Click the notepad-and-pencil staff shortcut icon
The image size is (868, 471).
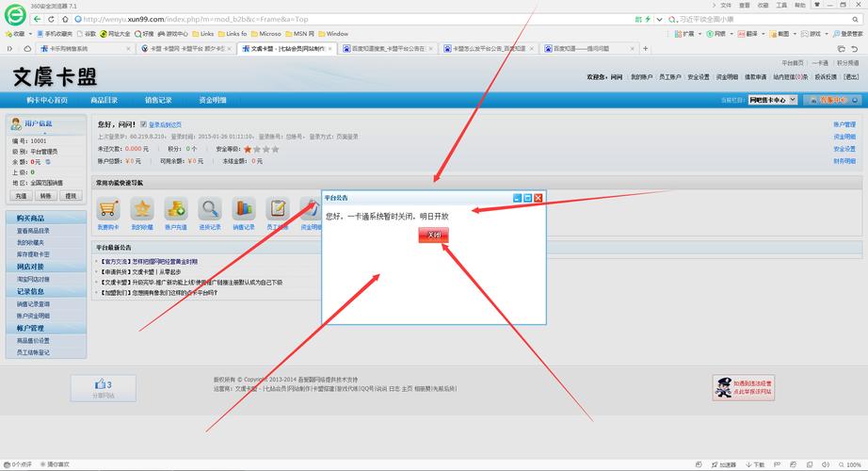[x=278, y=209]
